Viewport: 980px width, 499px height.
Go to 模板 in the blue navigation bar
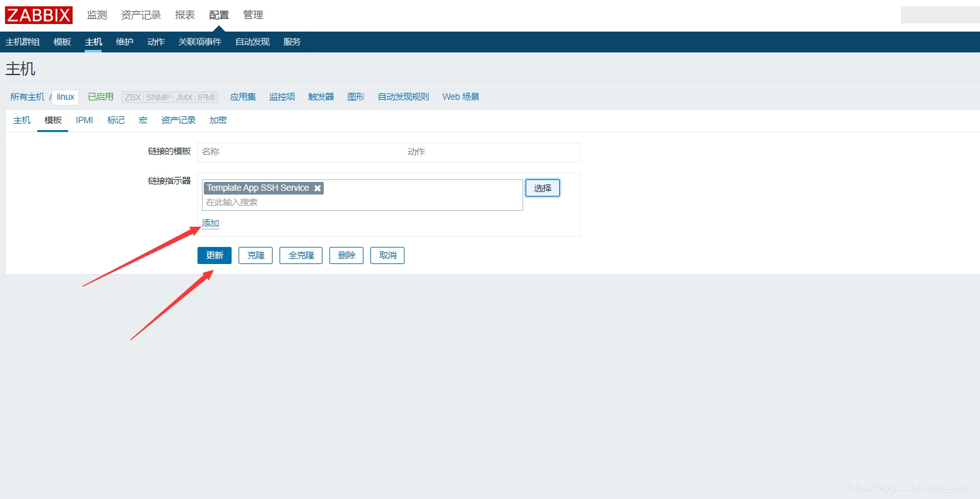[62, 42]
